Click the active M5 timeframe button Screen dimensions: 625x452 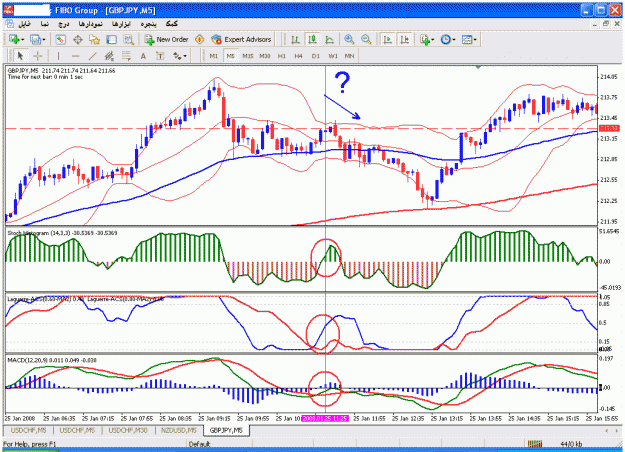tap(230, 56)
